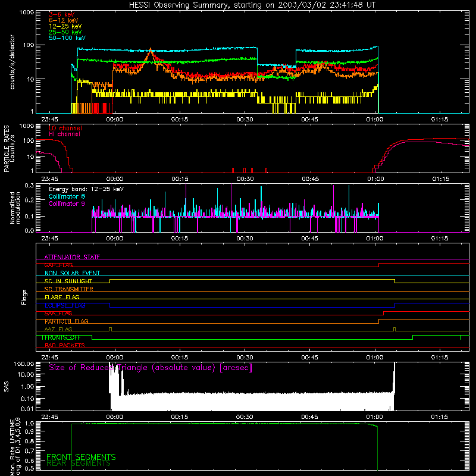Click the 00:30 tick label under the counts plot
This screenshot has height=476, width=476.
point(245,120)
